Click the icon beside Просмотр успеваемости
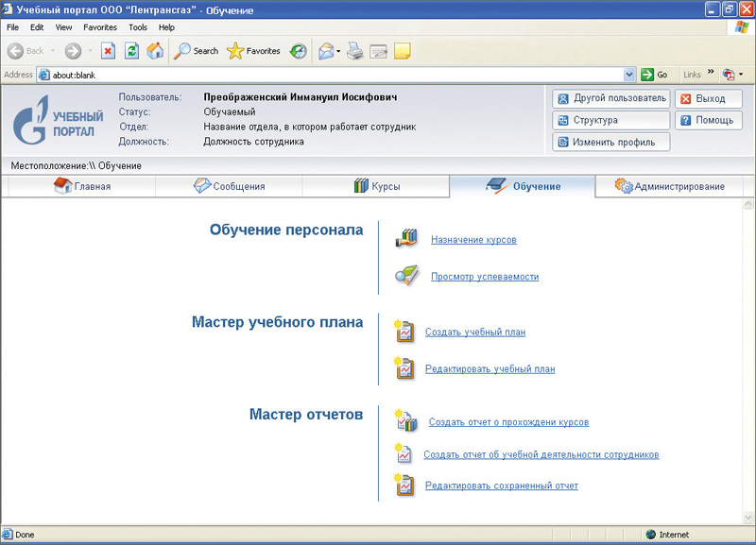The height and width of the screenshot is (545, 756). (405, 276)
